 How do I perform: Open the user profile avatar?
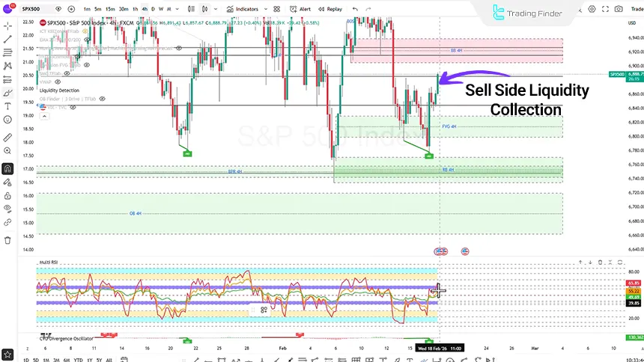coord(7,8)
